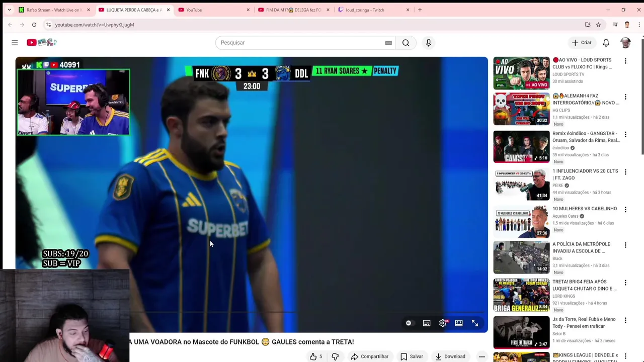Open options for 10 MULHERES VS CABELINHO
This screenshot has width=644, height=362.
[625, 209]
